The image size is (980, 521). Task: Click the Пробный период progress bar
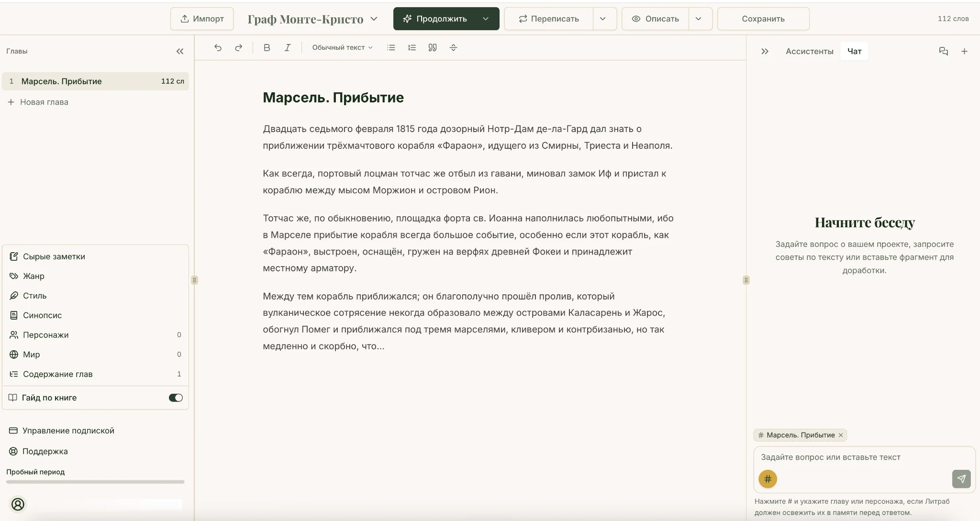click(x=95, y=482)
